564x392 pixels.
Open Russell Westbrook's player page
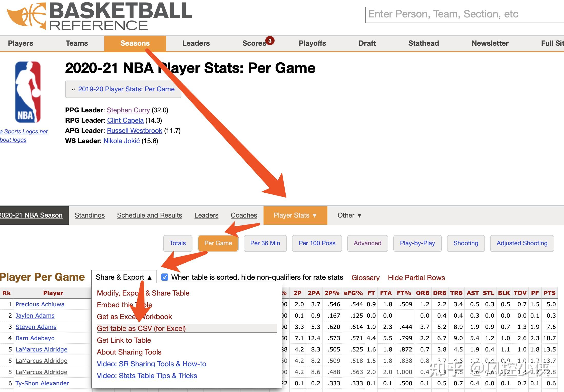coord(134,131)
